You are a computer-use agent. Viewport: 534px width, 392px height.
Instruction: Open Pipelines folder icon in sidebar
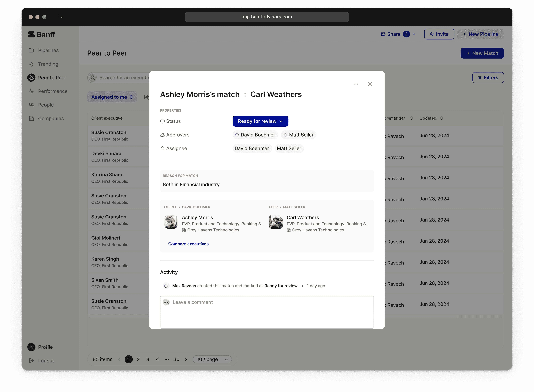click(31, 50)
